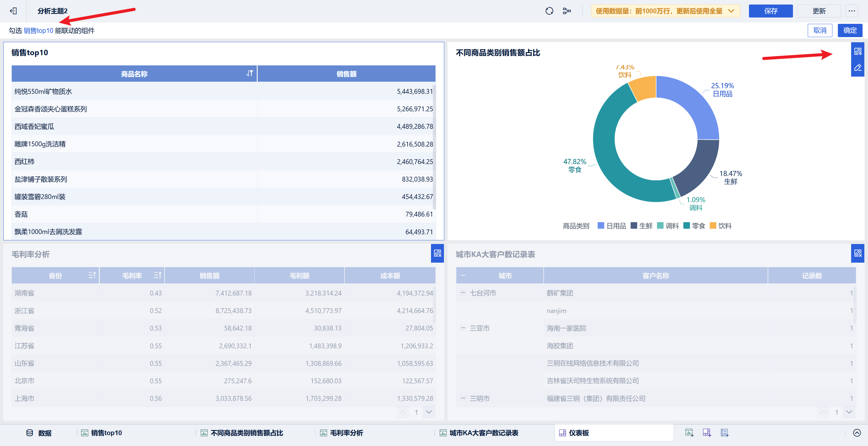Switch to the 毛利率分析 tab
The image size is (868, 446).
coord(346,432)
